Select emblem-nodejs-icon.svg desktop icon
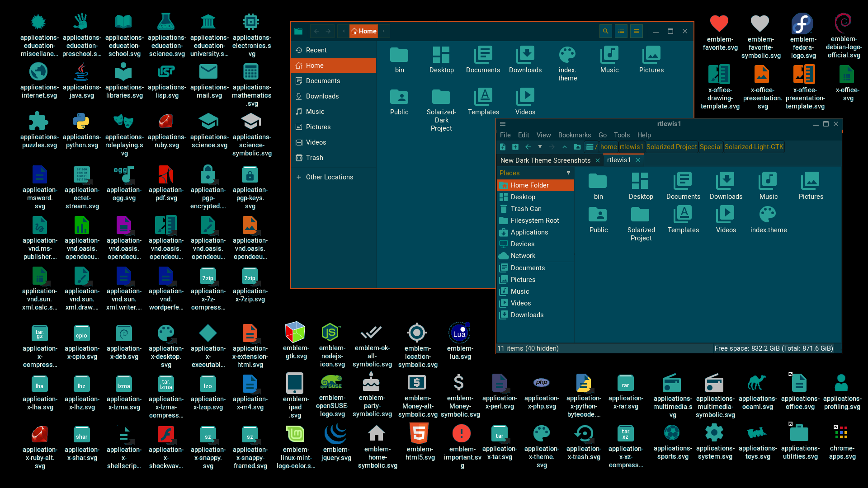The height and width of the screenshot is (488, 868). [x=332, y=345]
